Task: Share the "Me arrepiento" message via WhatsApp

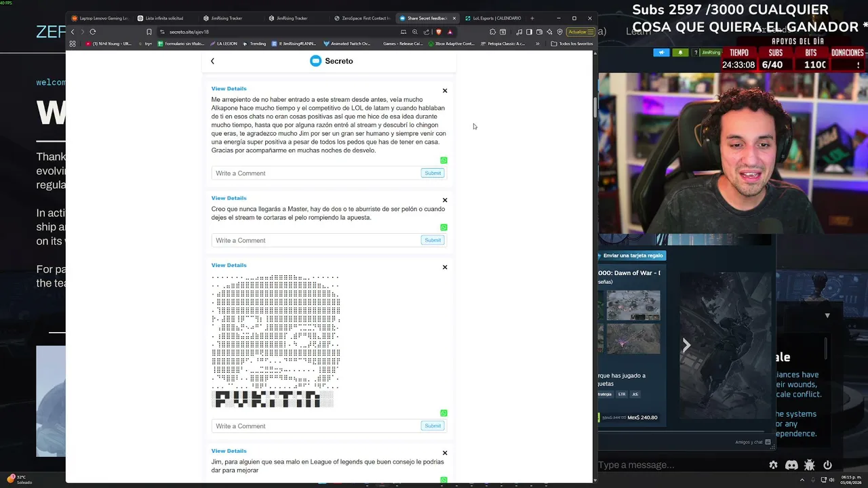Action: click(443, 161)
